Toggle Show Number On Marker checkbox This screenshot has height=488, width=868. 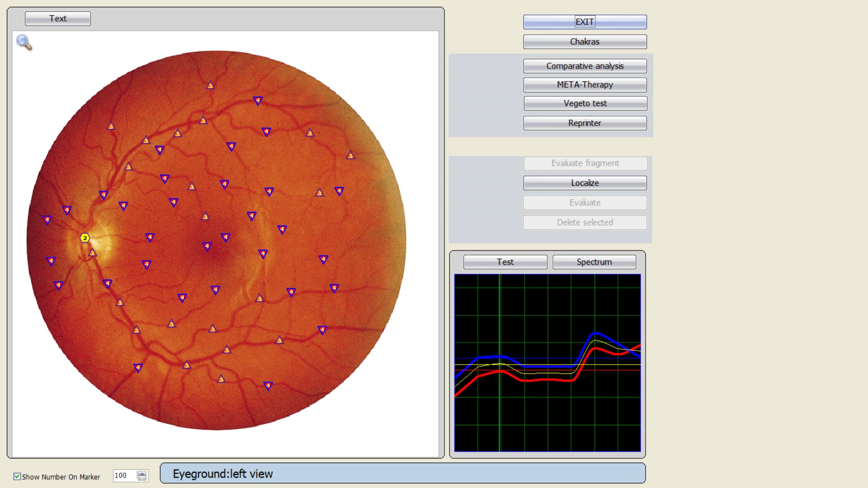[x=17, y=476]
